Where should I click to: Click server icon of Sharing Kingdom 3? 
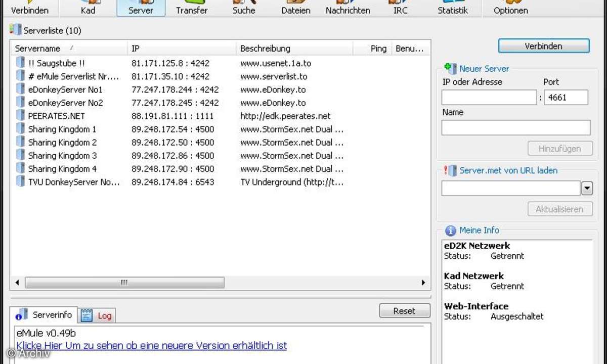20,155
